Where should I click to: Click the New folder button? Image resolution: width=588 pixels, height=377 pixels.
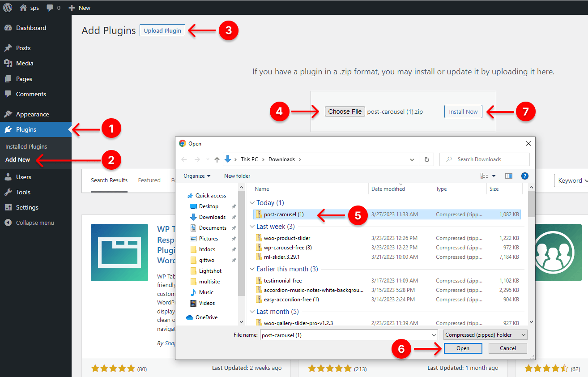[x=237, y=176]
